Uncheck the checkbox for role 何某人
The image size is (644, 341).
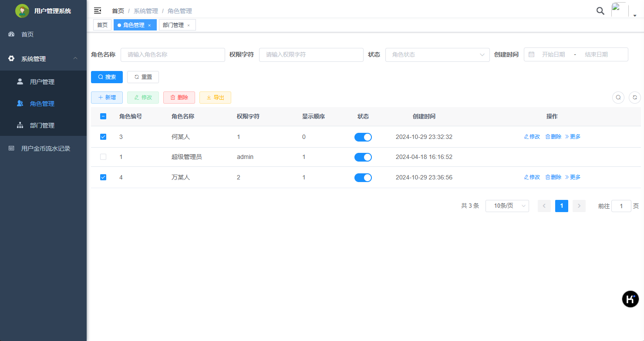(x=103, y=137)
